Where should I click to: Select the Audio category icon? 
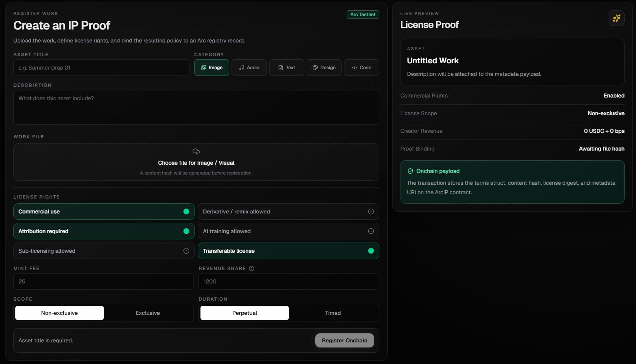click(241, 68)
